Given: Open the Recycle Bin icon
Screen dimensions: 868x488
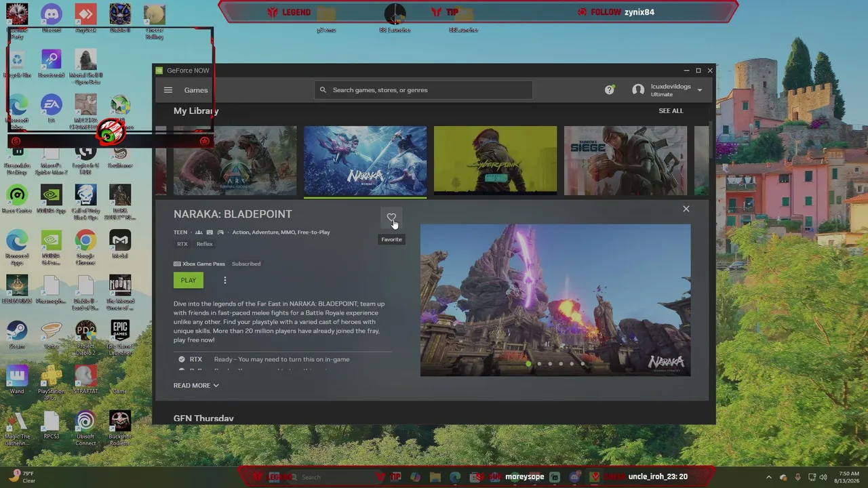Looking at the screenshot, I should click(x=17, y=64).
